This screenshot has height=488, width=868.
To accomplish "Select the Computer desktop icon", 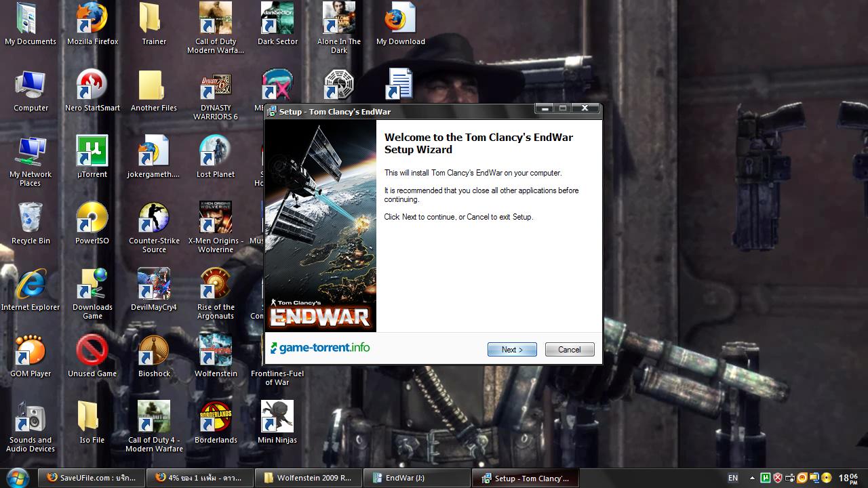I will tap(31, 91).
